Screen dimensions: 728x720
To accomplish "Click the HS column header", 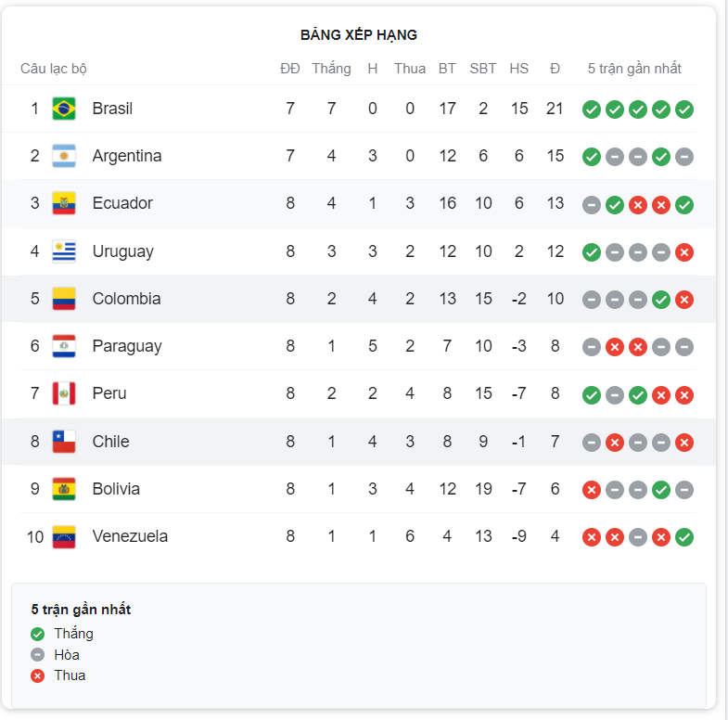I will 518,69.
